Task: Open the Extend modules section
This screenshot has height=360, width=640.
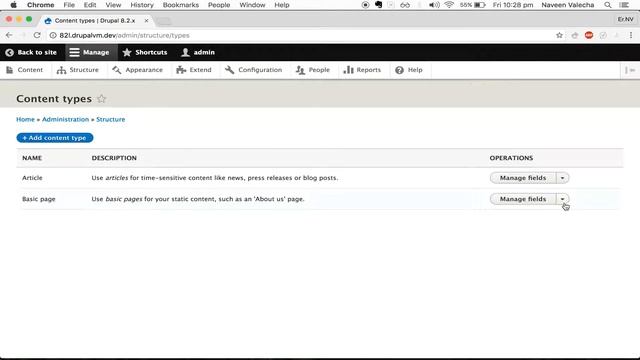Action: tap(194, 70)
